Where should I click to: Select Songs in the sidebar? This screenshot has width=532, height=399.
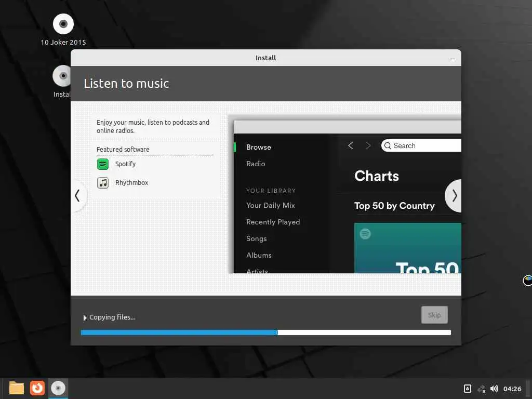tap(257, 238)
